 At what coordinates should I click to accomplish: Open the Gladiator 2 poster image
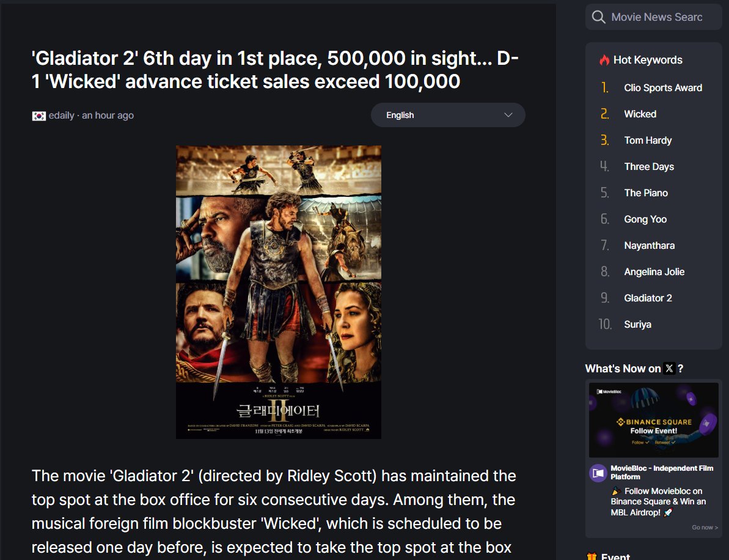279,292
